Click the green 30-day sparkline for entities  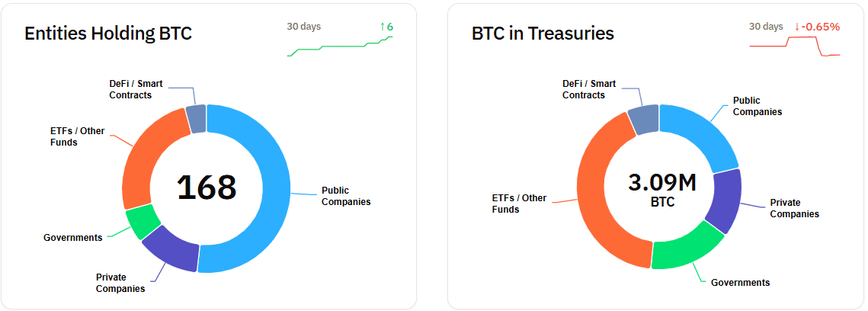tap(340, 47)
